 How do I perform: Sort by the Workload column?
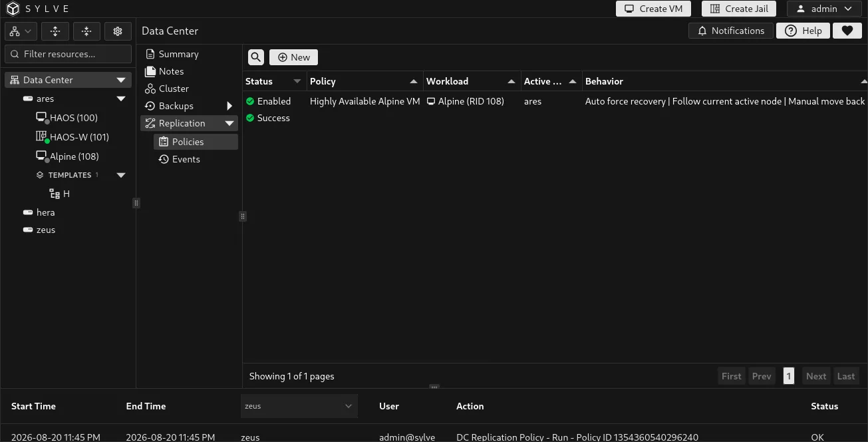tap(472, 81)
